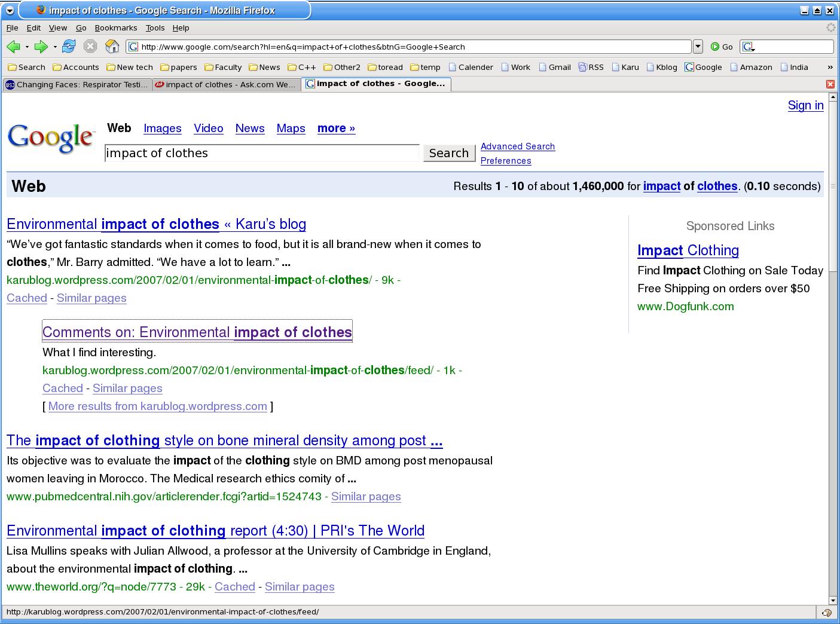Open the Back history dropdown arrow
Screen dimensions: 840x624
(27, 47)
